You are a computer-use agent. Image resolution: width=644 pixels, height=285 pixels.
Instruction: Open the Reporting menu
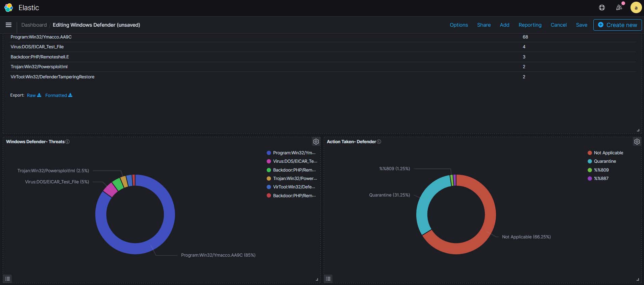(530, 25)
